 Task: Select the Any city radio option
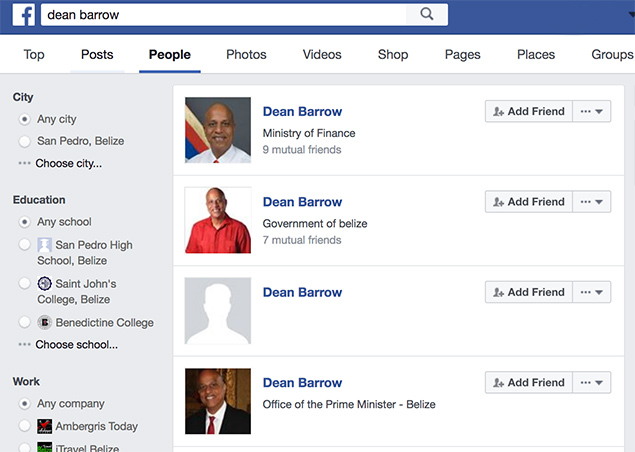click(25, 119)
